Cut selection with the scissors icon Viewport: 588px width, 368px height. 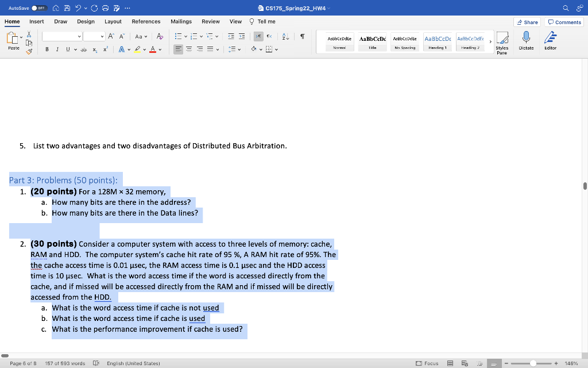click(x=29, y=34)
